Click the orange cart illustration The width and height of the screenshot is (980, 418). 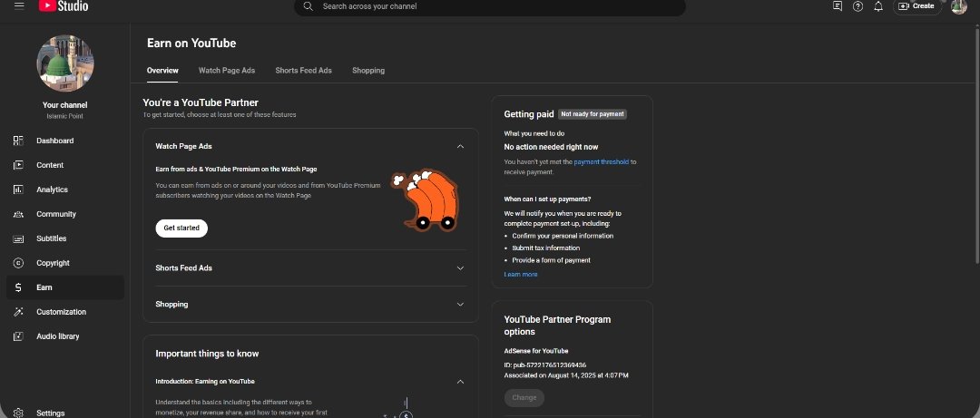(x=426, y=200)
